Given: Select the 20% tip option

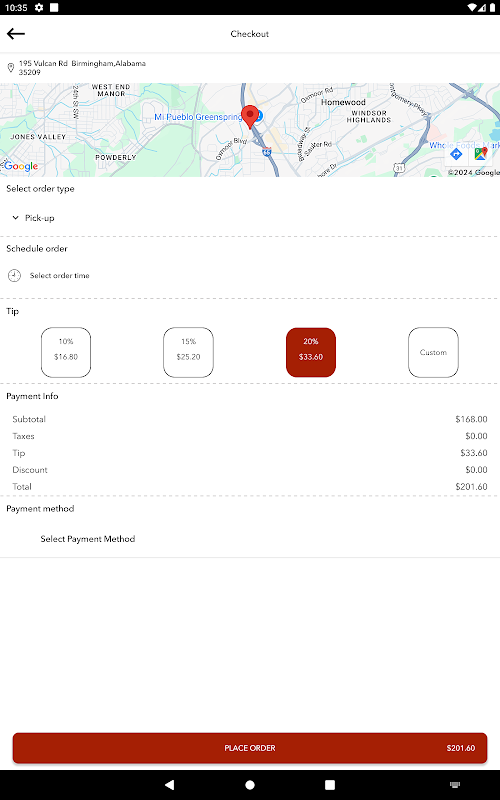Looking at the screenshot, I should tap(311, 353).
